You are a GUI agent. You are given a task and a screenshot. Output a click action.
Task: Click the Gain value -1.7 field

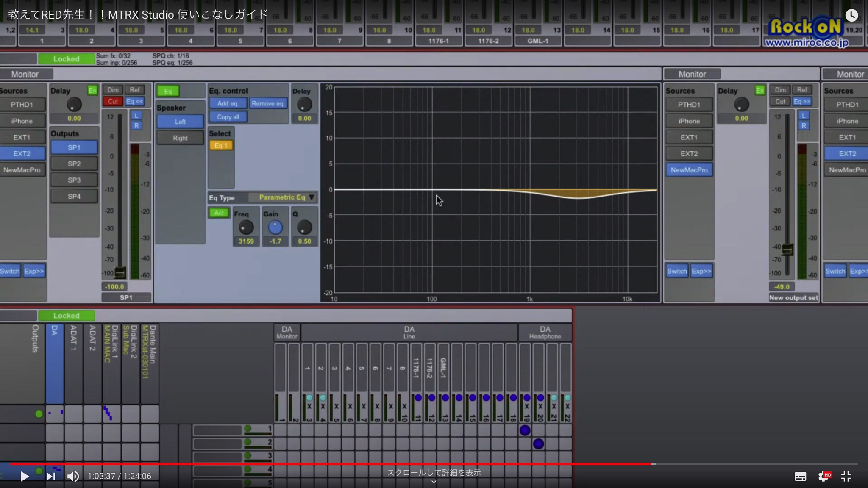(275, 241)
